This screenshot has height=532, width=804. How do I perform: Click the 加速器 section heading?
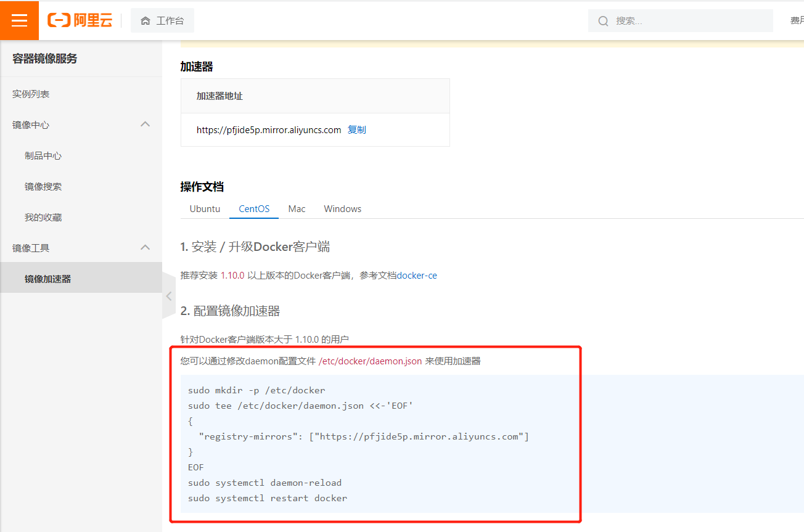[x=197, y=67]
